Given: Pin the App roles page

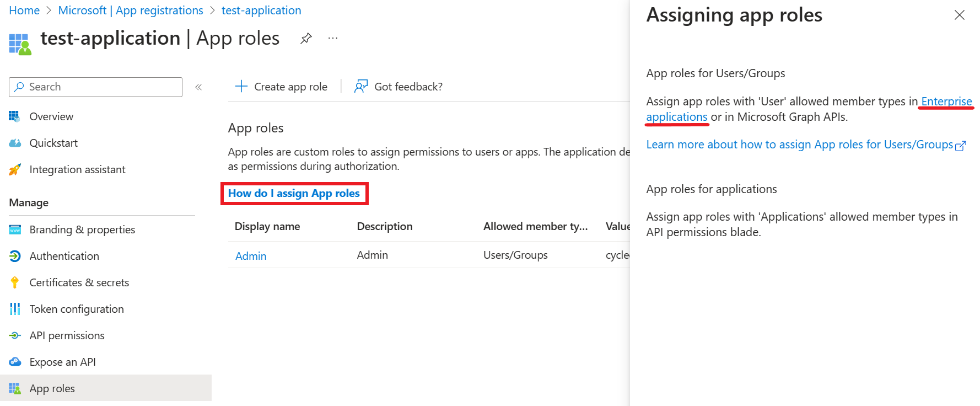Looking at the screenshot, I should coord(306,38).
